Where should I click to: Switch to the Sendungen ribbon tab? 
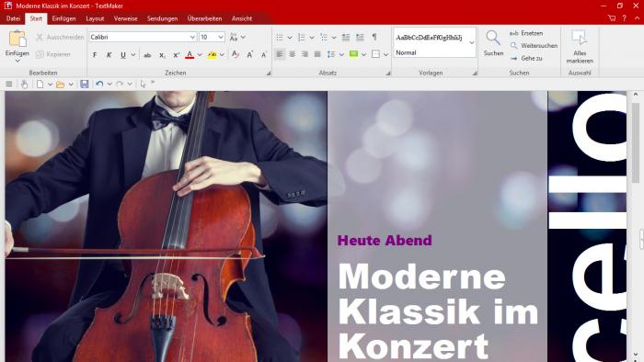(162, 18)
